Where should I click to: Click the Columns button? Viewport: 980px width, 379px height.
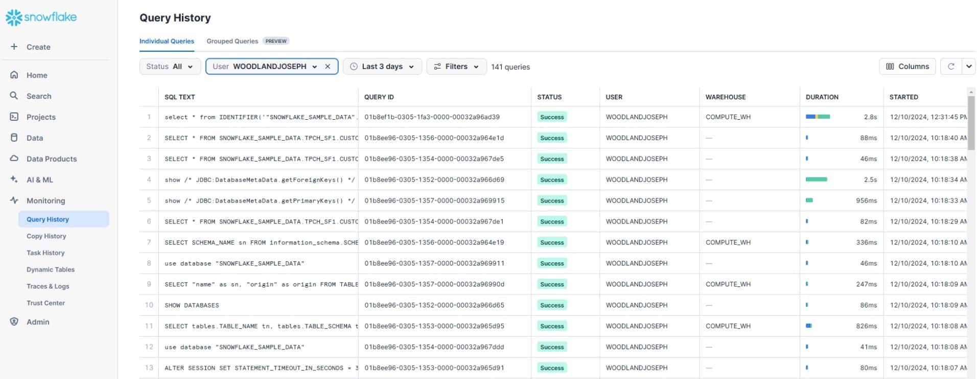coord(907,66)
